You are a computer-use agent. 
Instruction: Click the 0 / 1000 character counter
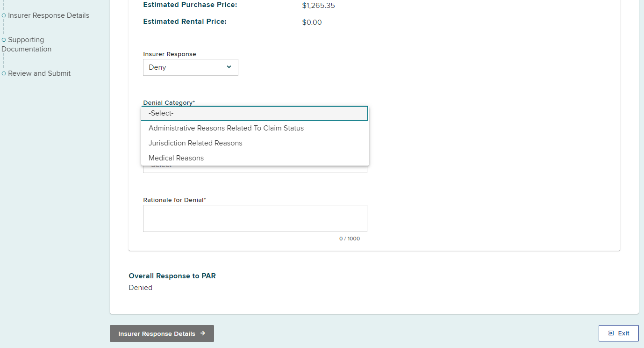pos(350,239)
